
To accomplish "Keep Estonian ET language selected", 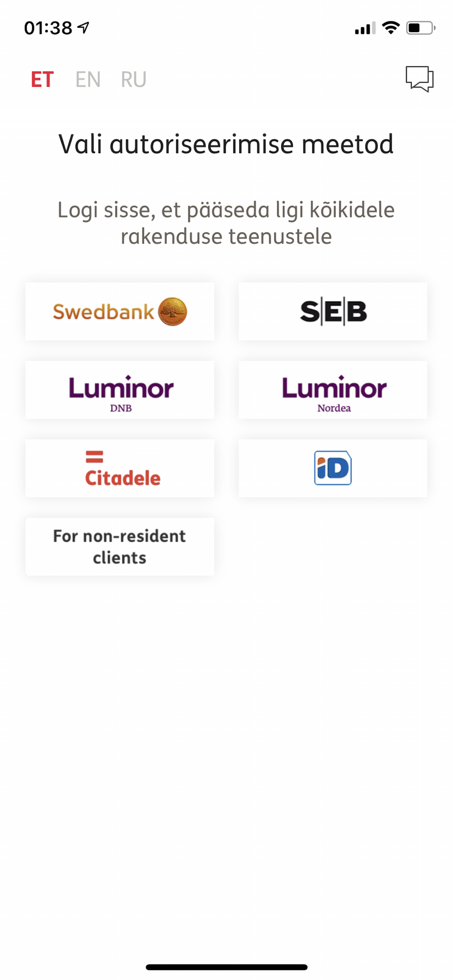I will pos(42,79).
